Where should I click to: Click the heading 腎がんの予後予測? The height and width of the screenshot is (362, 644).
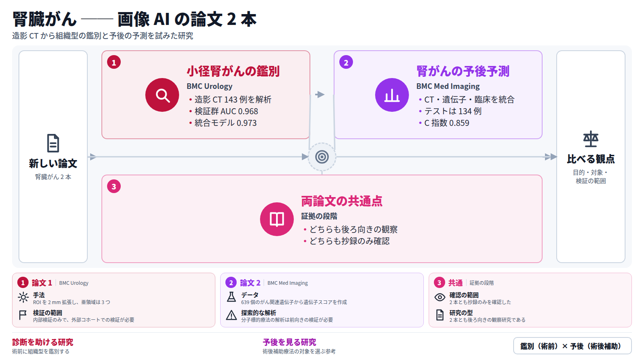click(x=463, y=71)
